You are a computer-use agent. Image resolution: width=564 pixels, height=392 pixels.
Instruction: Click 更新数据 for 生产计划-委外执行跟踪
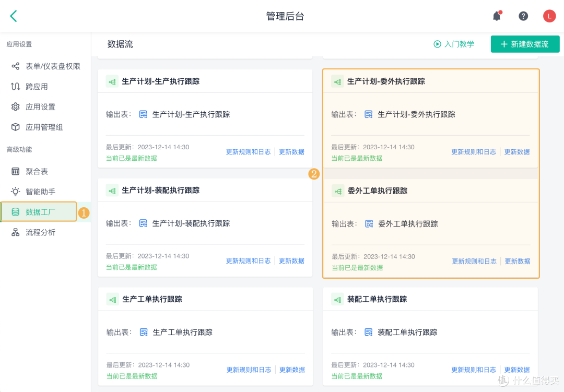[x=517, y=152]
